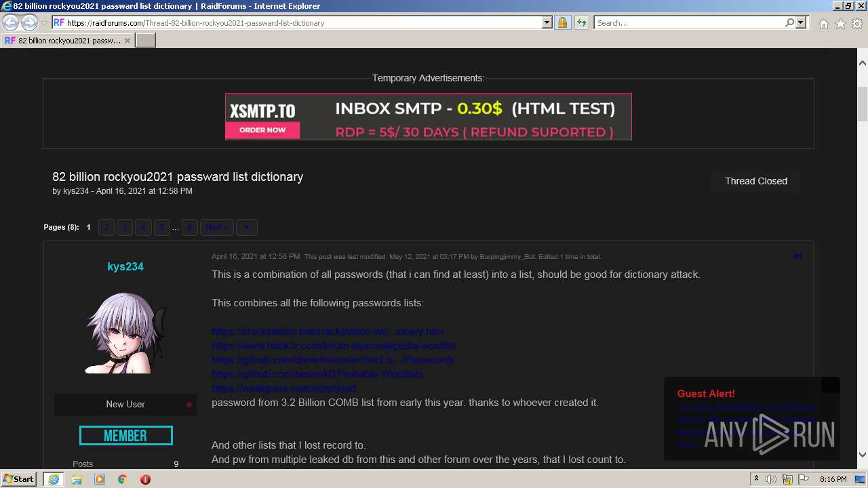Click the MEMBER rank badge
Screen dimensions: 868x488
click(x=125, y=436)
